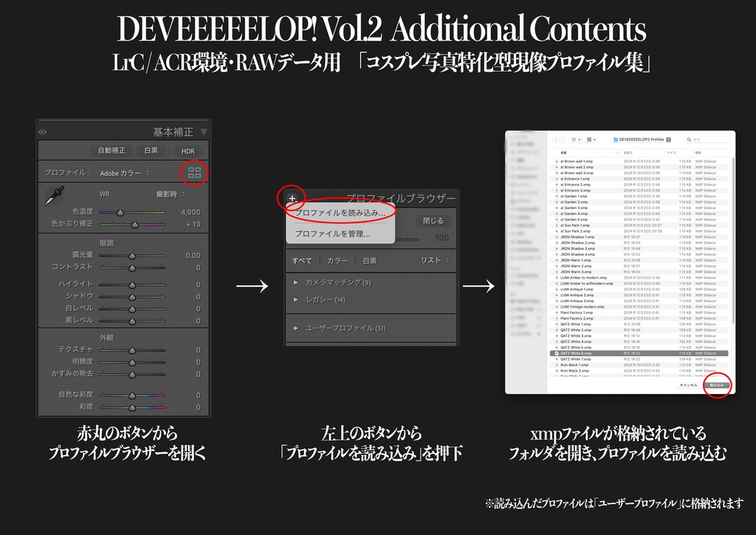This screenshot has width=756, height=535.
Task: Expand the カメラマッチング profile group
Action: (x=337, y=282)
